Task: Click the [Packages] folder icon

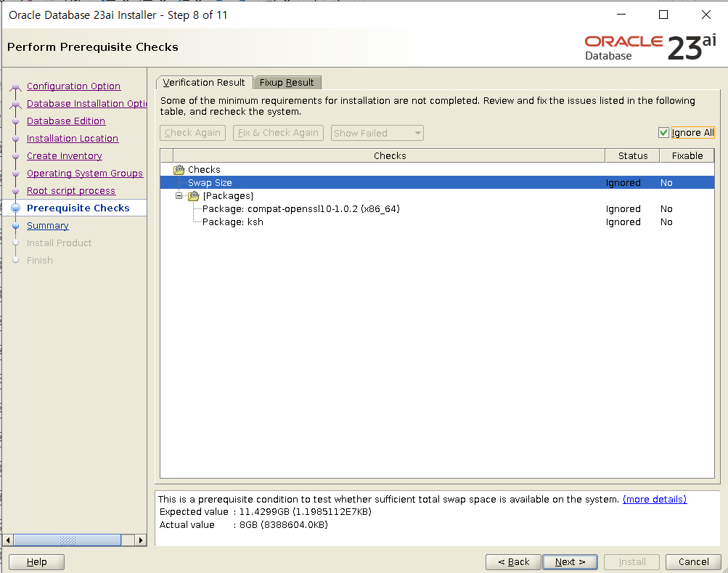Action: [x=194, y=196]
